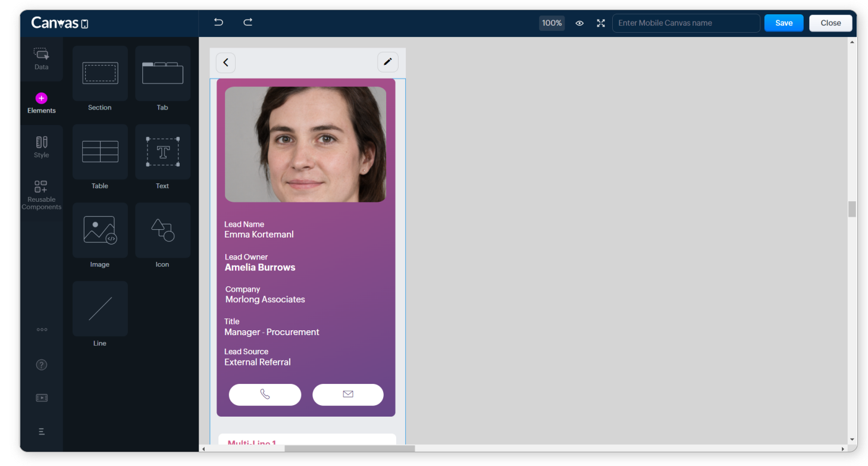The width and height of the screenshot is (868, 466).
Task: Expand the three-dots more options
Action: pos(42,330)
